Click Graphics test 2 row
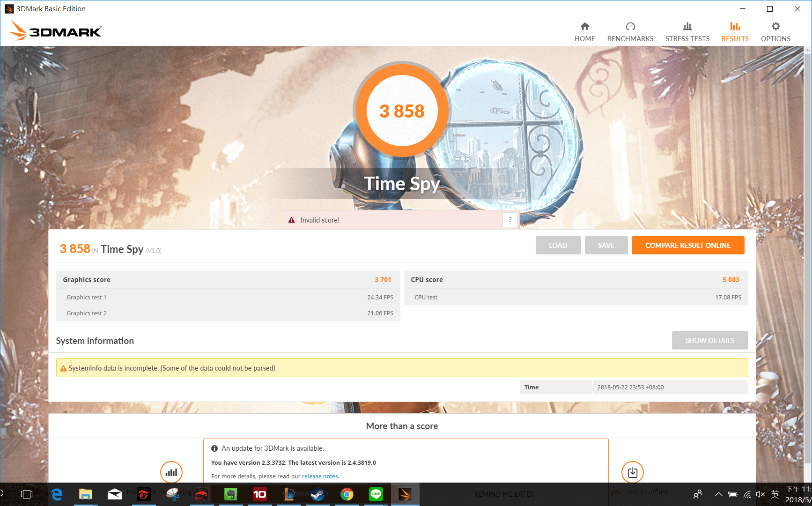 [x=228, y=313]
